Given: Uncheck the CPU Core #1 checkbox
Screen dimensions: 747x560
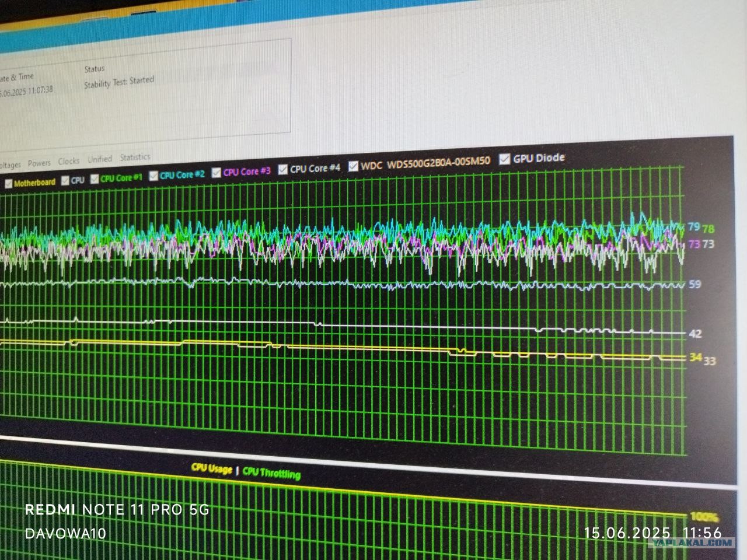Looking at the screenshot, I should (x=95, y=178).
